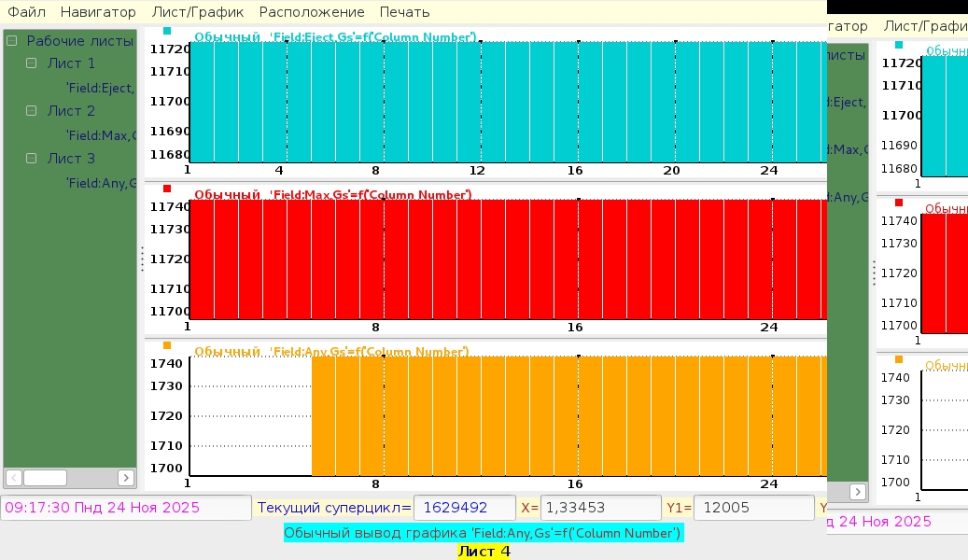
Task: Select 'Field:Any' item under Лист 3
Action: (101, 183)
